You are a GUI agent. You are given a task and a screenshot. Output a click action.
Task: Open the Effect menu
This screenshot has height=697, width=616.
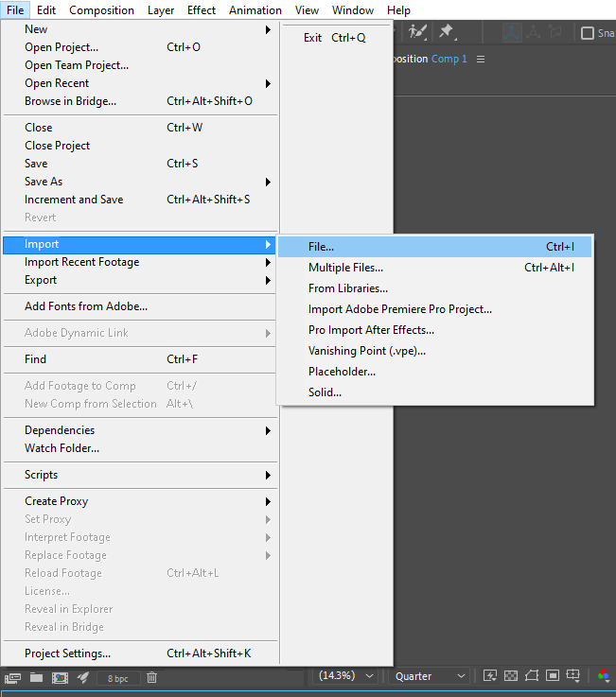[201, 9]
